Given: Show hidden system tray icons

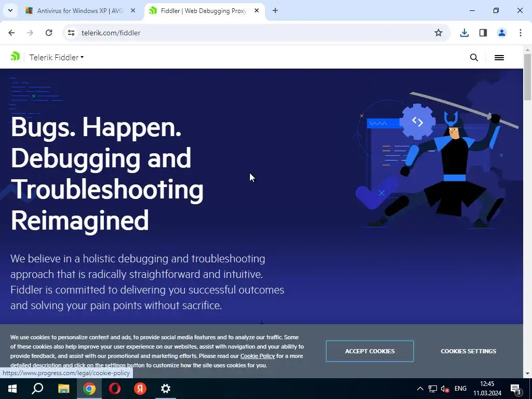Looking at the screenshot, I should pos(420,389).
